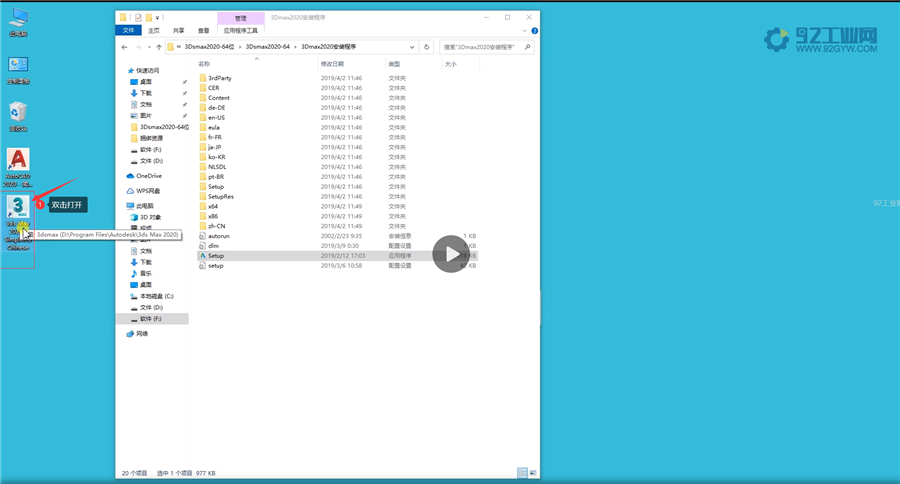Select the 此电脑 desktop icon
900x484 pixels.
[18, 22]
